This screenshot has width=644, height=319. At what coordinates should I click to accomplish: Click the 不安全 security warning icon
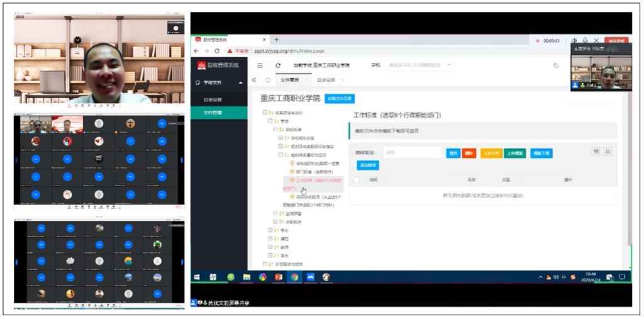click(x=230, y=51)
